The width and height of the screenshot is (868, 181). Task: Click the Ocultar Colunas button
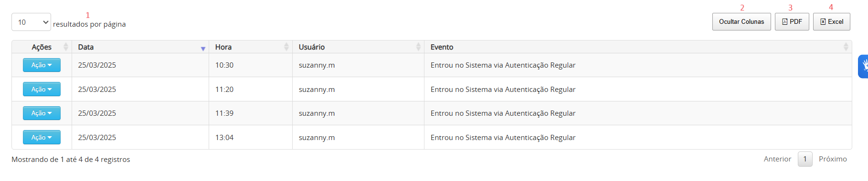[741, 22]
